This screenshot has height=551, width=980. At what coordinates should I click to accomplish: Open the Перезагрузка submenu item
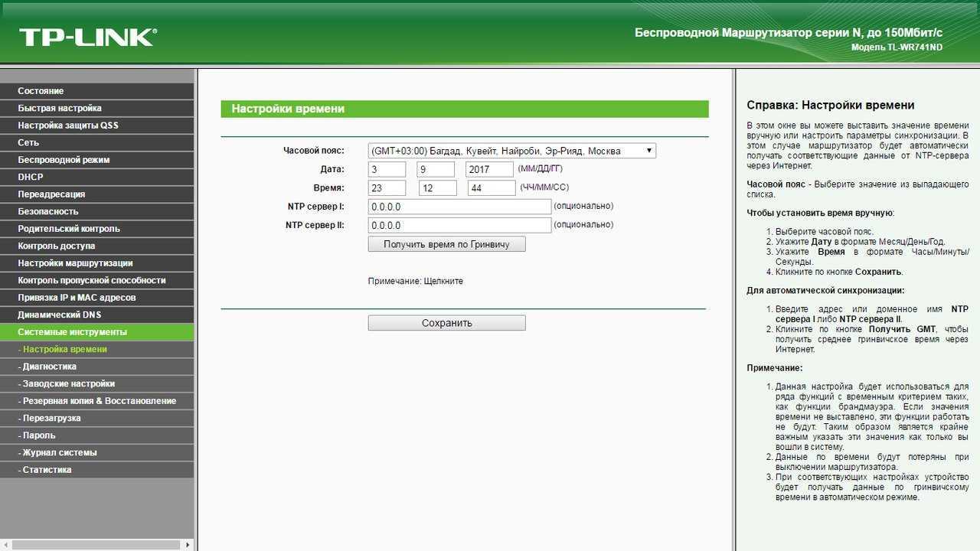[96, 418]
